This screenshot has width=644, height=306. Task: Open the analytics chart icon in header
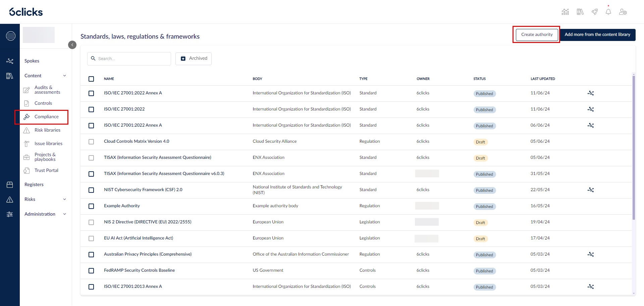click(565, 12)
